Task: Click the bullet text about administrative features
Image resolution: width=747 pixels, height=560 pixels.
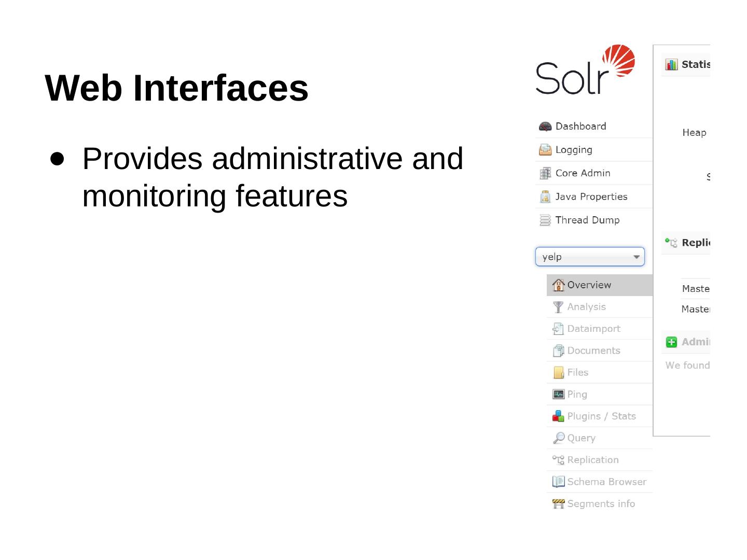Action: click(x=272, y=177)
